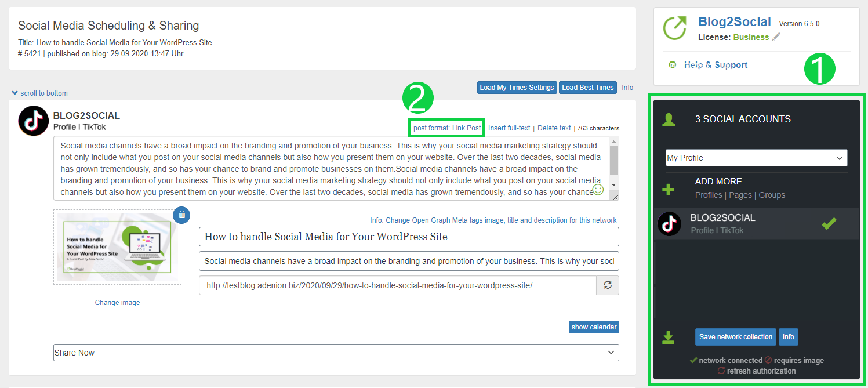Click the 3 SOCIAL ACCOUNTS heading
The image size is (868, 388).
pyautogui.click(x=743, y=119)
